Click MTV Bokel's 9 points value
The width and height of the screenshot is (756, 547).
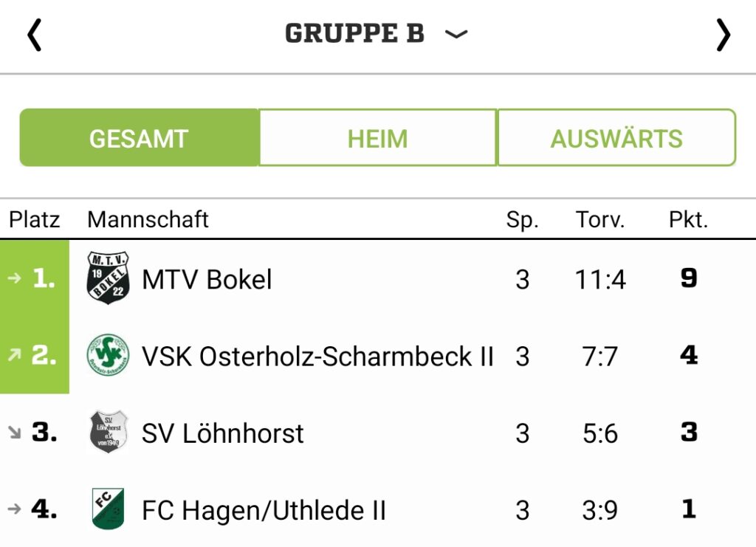click(x=689, y=278)
